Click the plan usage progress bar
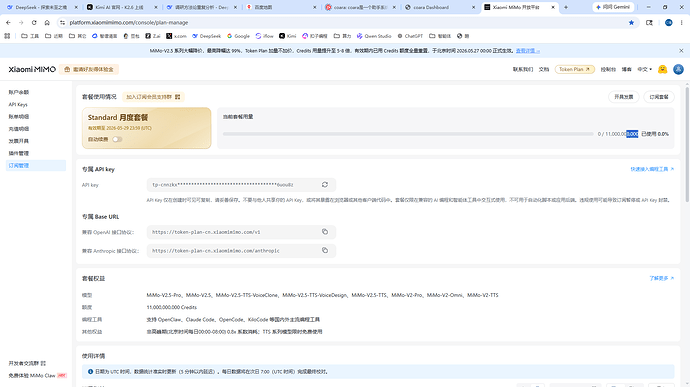The width and height of the screenshot is (690, 387). 408,134
